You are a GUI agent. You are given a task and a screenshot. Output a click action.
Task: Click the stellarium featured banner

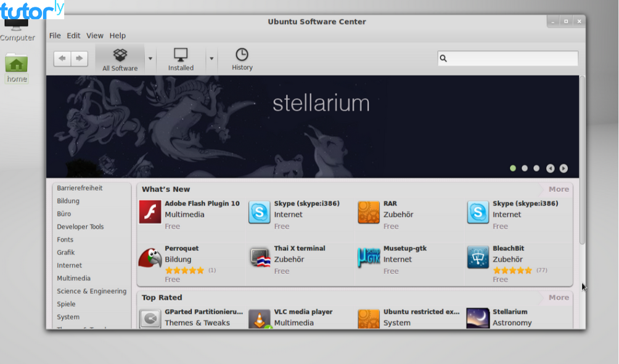click(313, 127)
